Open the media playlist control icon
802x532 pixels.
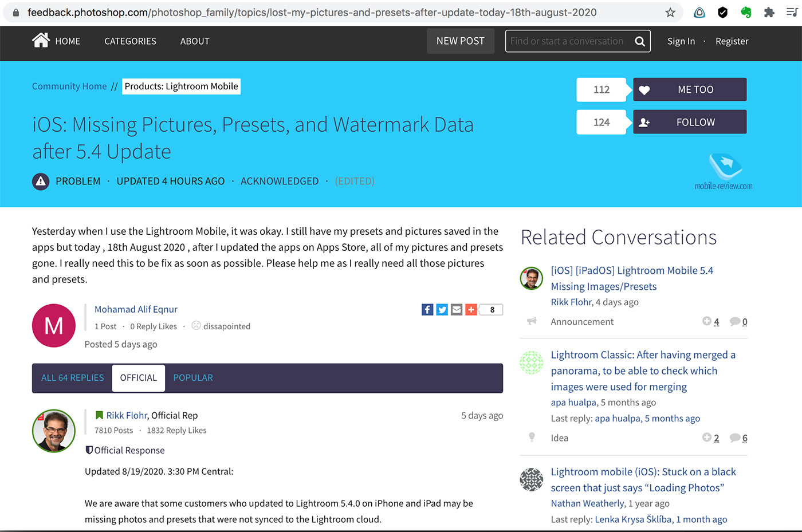click(x=792, y=12)
